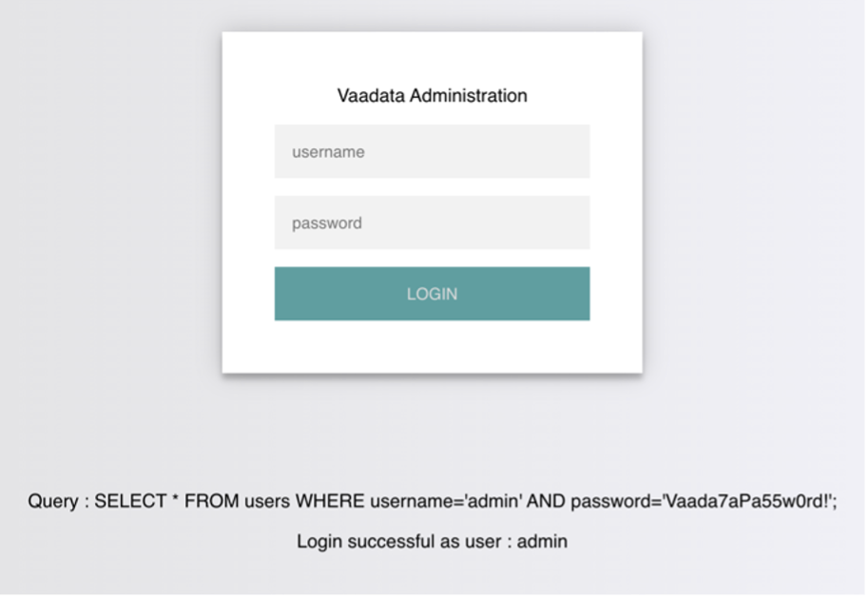Click the word 'Query' at the line start
The image size is (868, 598).
[x=52, y=502]
